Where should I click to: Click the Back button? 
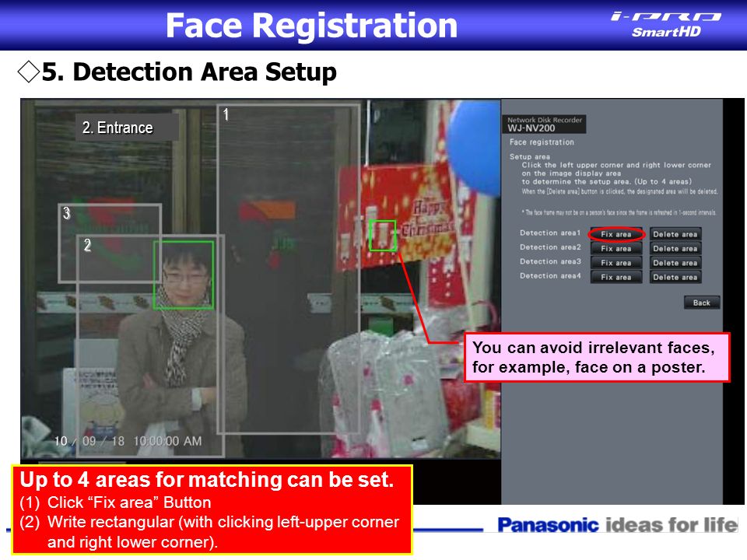click(702, 303)
